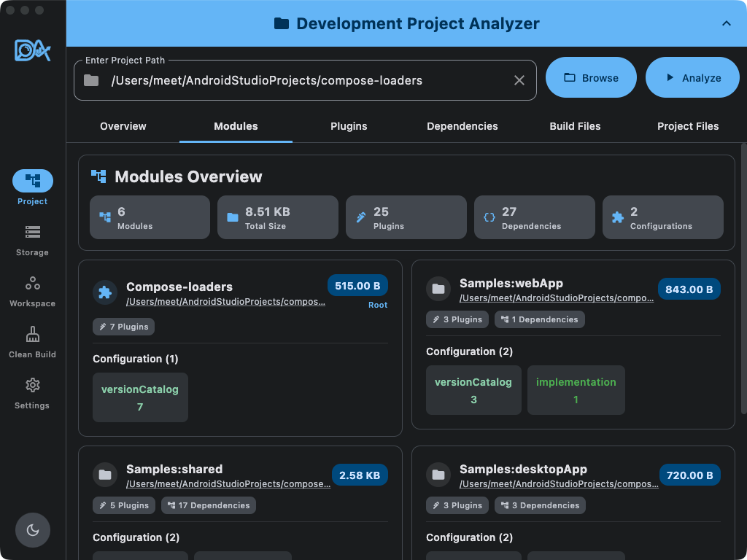Viewport: 747px width, 560px height.
Task: Click the Analyze button
Action: pyautogui.click(x=692, y=77)
